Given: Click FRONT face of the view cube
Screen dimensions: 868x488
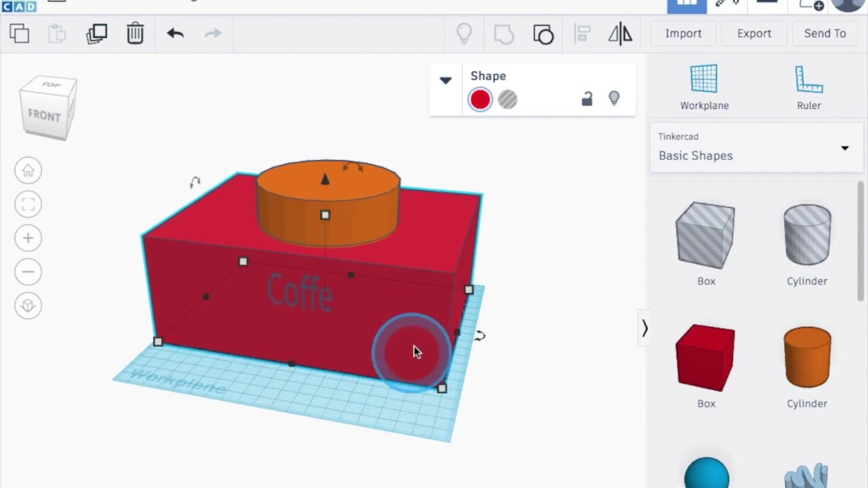Looking at the screenshot, I should (43, 116).
